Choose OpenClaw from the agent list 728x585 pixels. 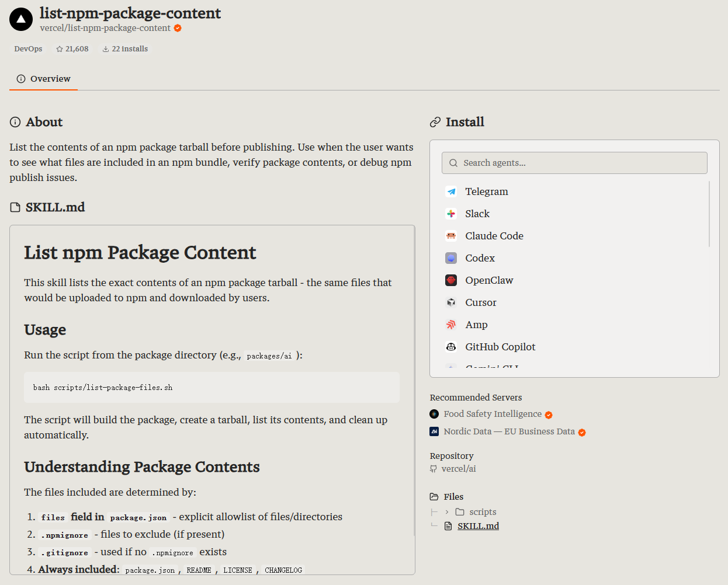click(x=489, y=280)
